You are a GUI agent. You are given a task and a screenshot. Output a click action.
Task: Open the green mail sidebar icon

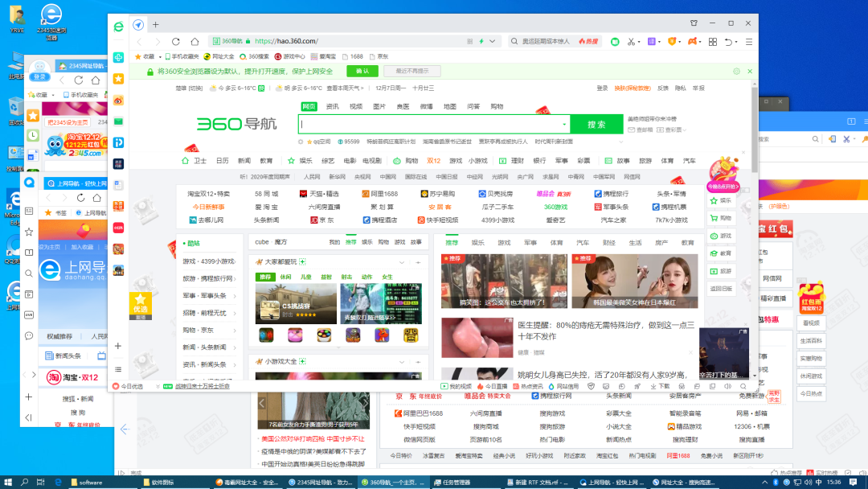pos(118,121)
